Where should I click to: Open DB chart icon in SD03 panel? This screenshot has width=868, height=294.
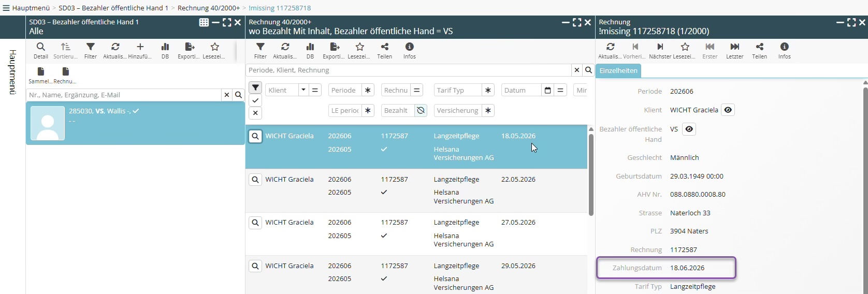(x=165, y=51)
